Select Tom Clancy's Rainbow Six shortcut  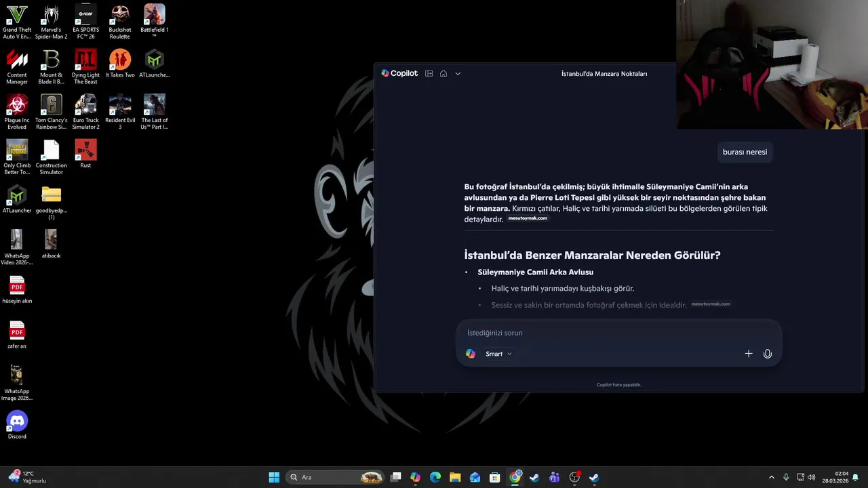coord(52,113)
